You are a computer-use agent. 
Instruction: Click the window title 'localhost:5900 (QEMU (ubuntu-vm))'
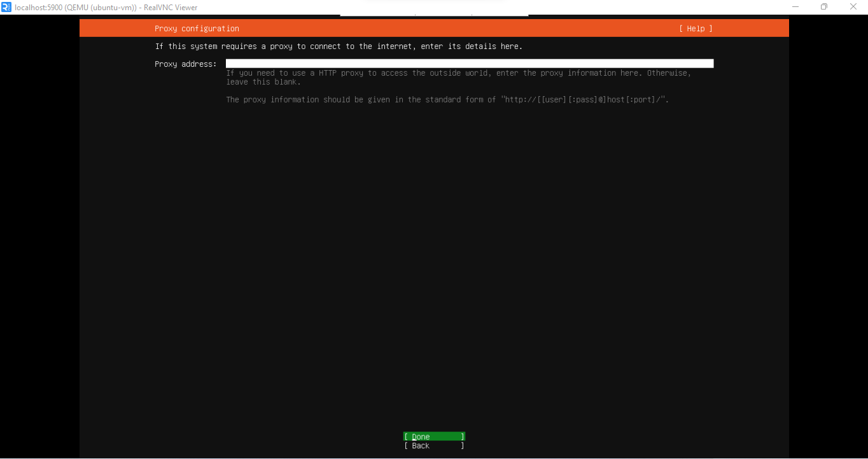coord(76,8)
